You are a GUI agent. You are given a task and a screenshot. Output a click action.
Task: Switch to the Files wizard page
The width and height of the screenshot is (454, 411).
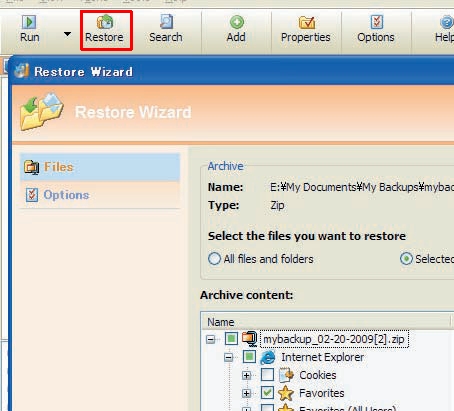click(100, 167)
